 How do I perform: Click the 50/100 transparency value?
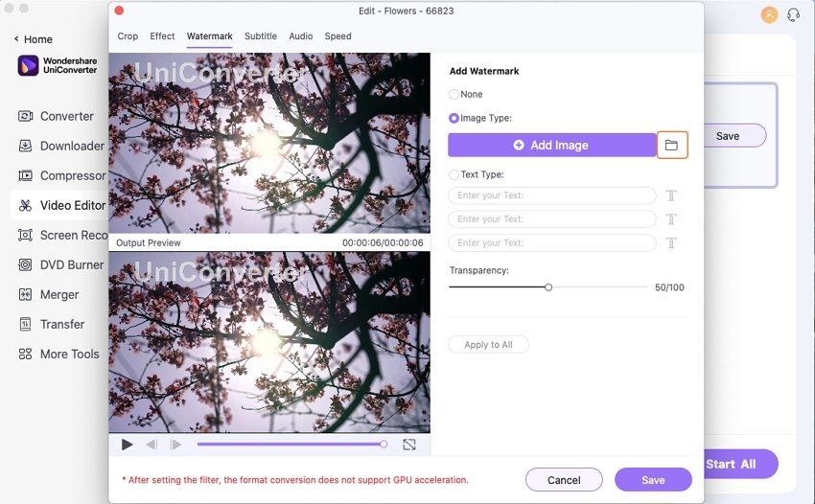(x=669, y=287)
